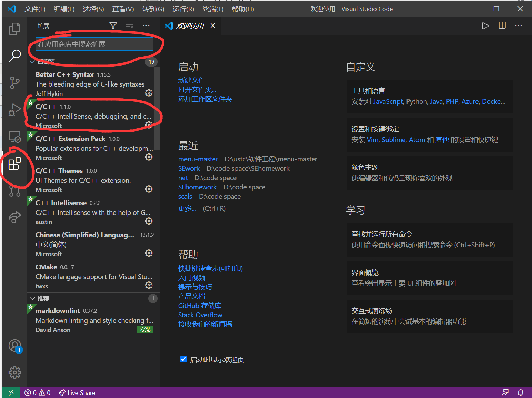Viewport: 532px width, 398px height.
Task: Click the extensions list scrollbar
Action: click(157, 109)
